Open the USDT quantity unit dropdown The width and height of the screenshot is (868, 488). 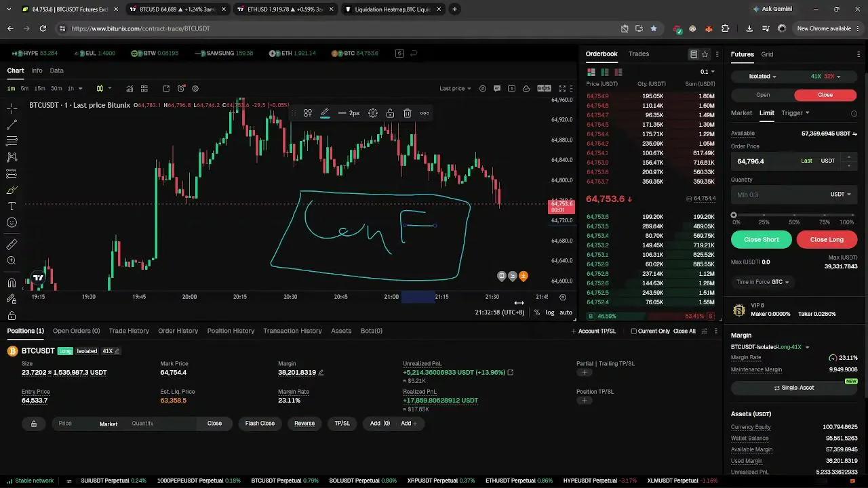[x=840, y=195]
